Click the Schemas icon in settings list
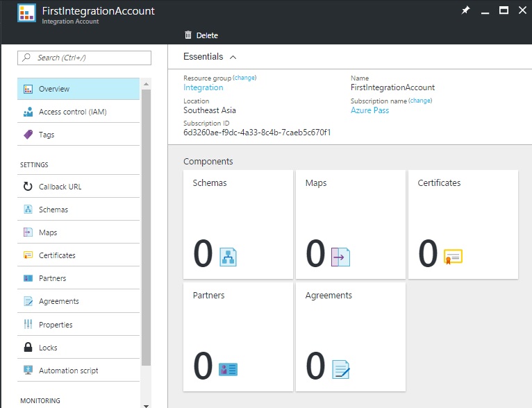Image resolution: width=532 pixels, height=408 pixels. point(28,210)
